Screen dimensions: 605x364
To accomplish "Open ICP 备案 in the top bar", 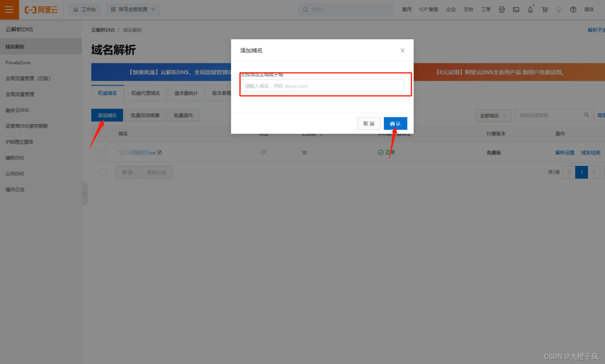I will pos(429,9).
